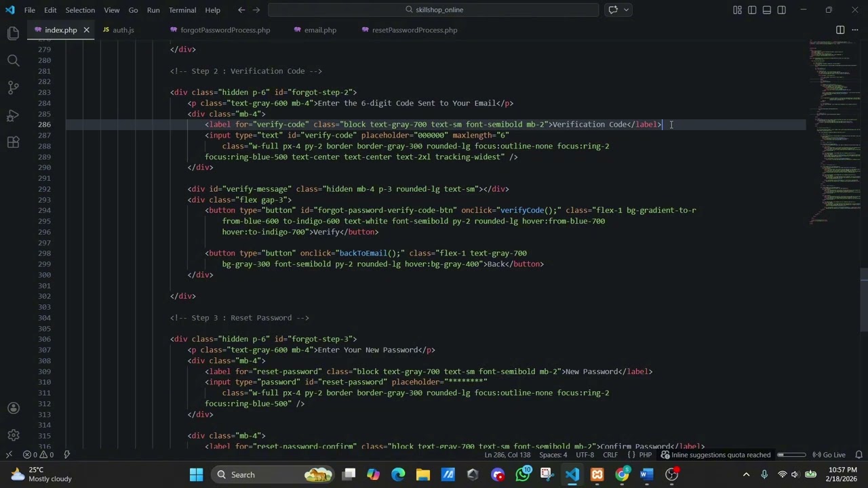The width and height of the screenshot is (868, 488).
Task: Click Go Live in status bar
Action: [829, 455]
